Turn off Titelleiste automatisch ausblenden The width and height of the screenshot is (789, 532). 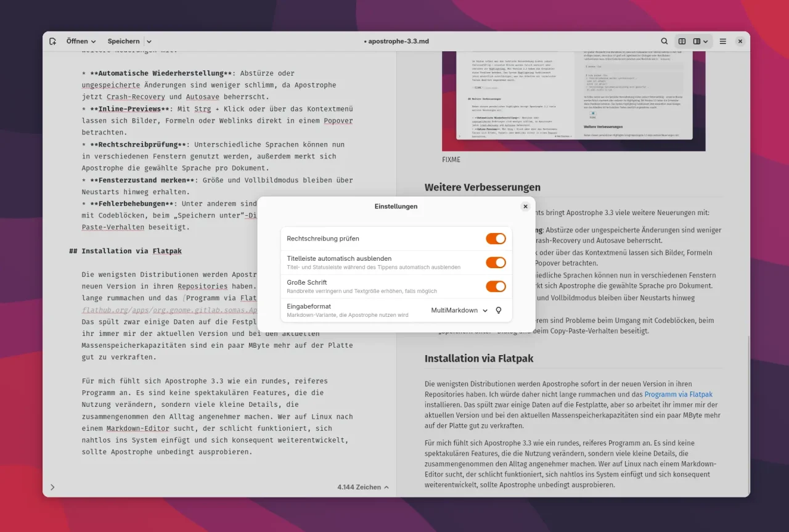(x=496, y=262)
